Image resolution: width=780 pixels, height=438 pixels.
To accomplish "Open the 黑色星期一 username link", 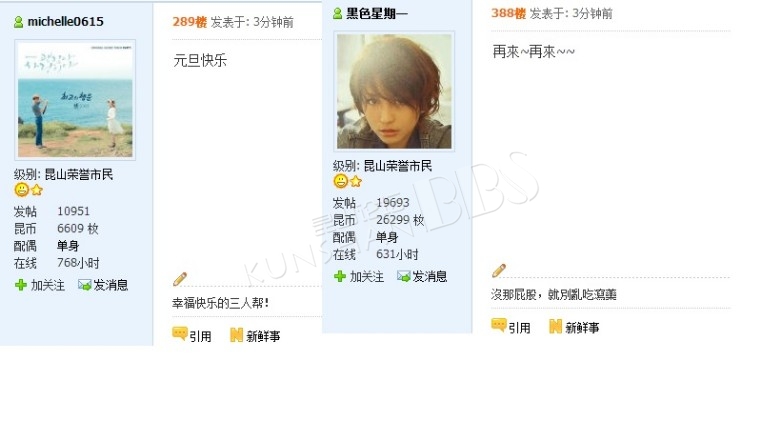I will coord(377,13).
